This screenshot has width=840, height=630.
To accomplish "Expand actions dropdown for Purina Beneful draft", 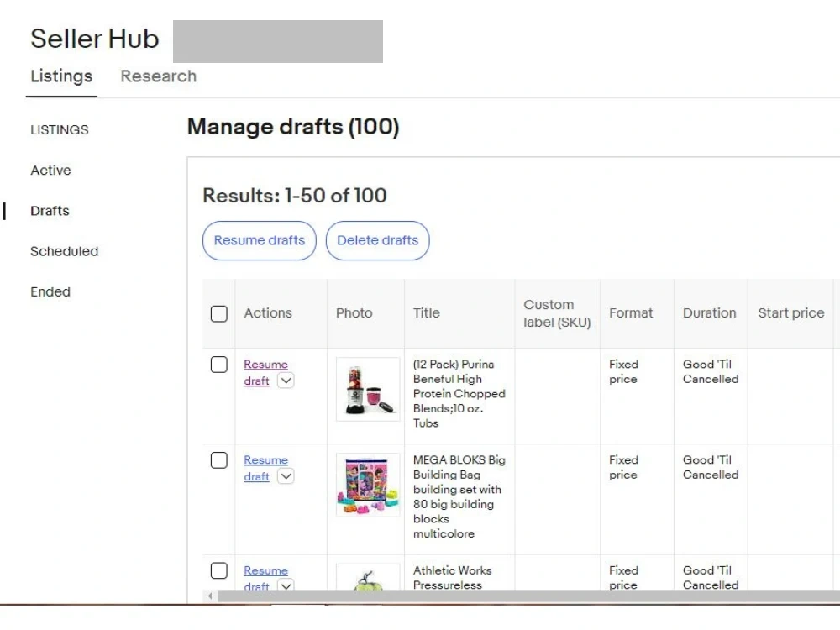I will [286, 381].
